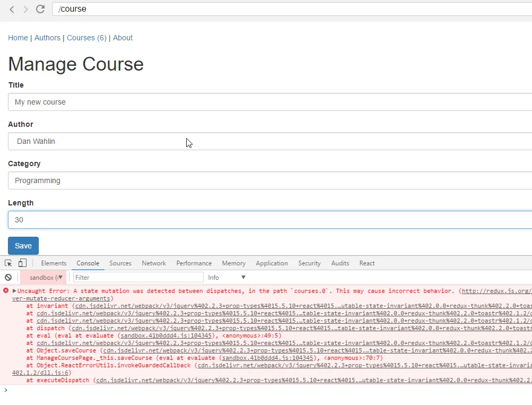Screen dimensions: 532x405
Task: Open the redux.js.org link in the error
Action: (x=496, y=291)
